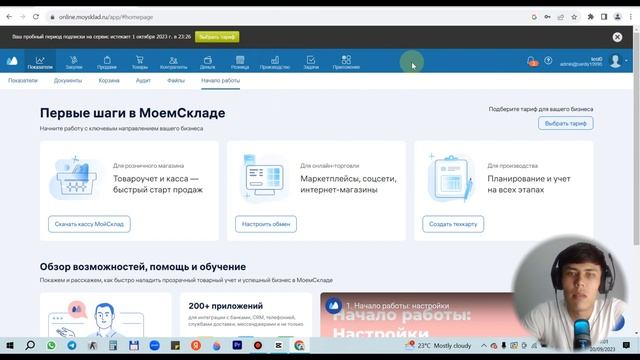Click the browser forward arrow

22,17
